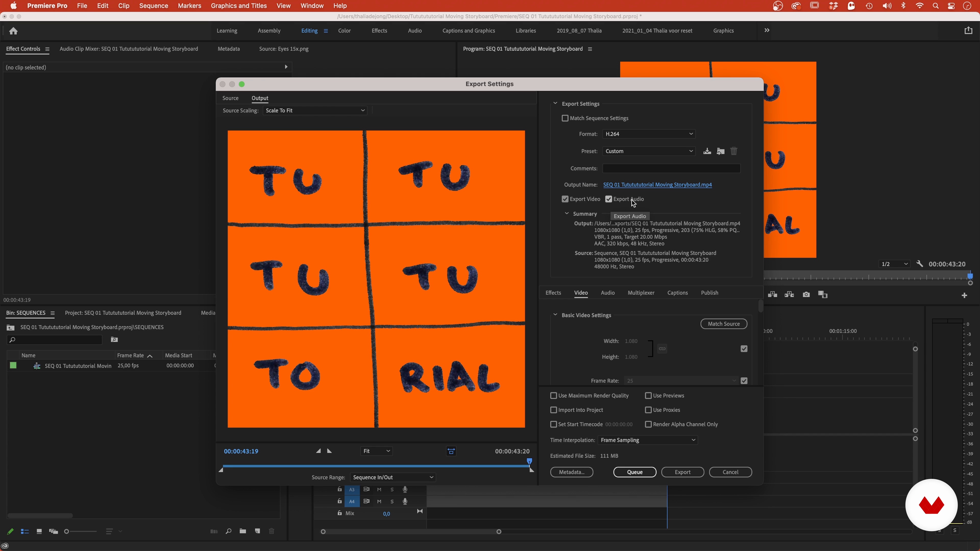Open the Time Interpolation dropdown
The image size is (980, 551).
tap(647, 440)
